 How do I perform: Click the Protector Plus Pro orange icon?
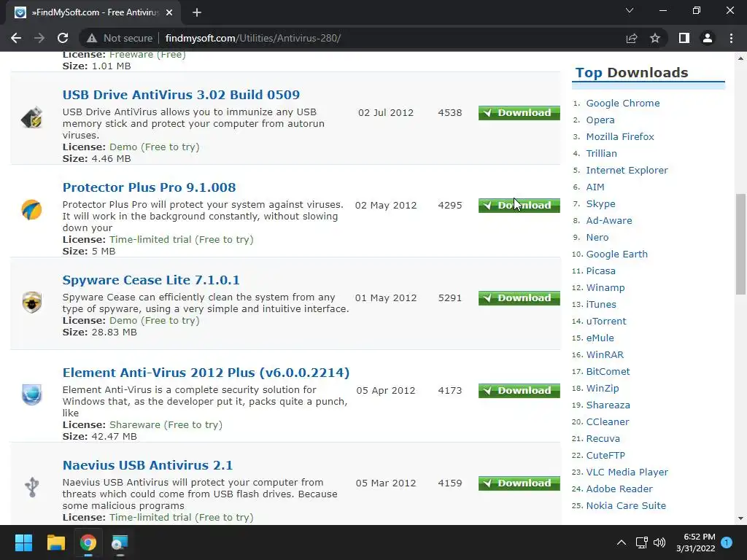click(x=32, y=210)
